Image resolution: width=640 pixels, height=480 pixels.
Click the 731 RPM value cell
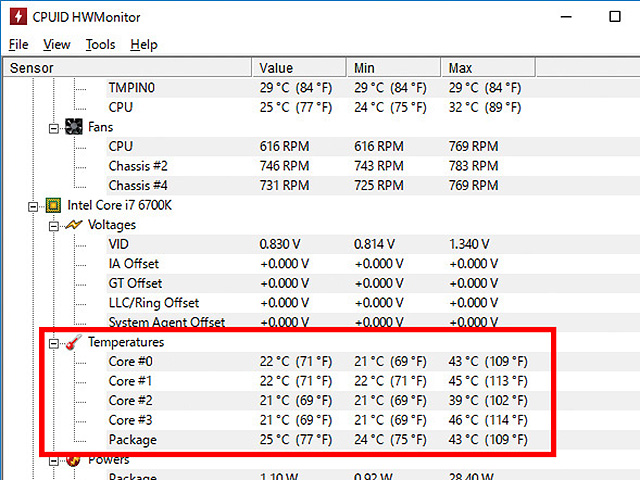coord(284,186)
